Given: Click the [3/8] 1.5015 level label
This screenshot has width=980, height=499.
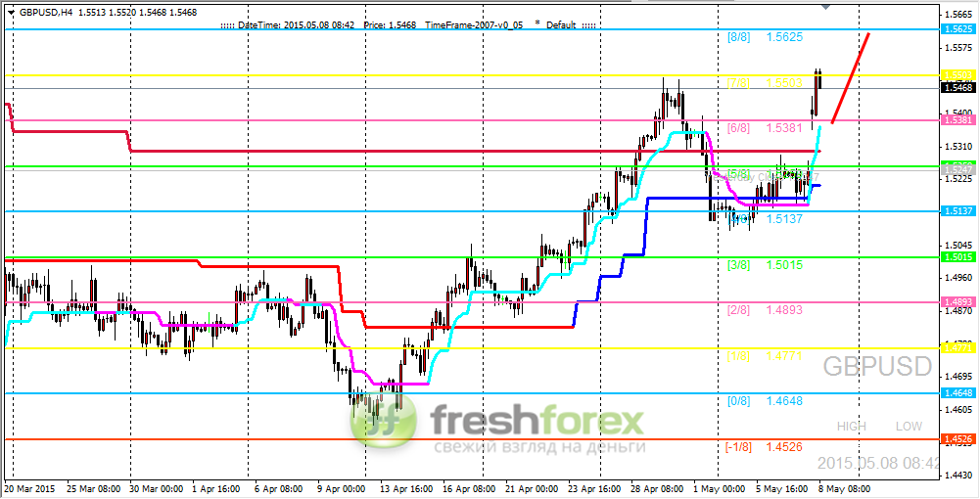Looking at the screenshot, I should pos(766,265).
